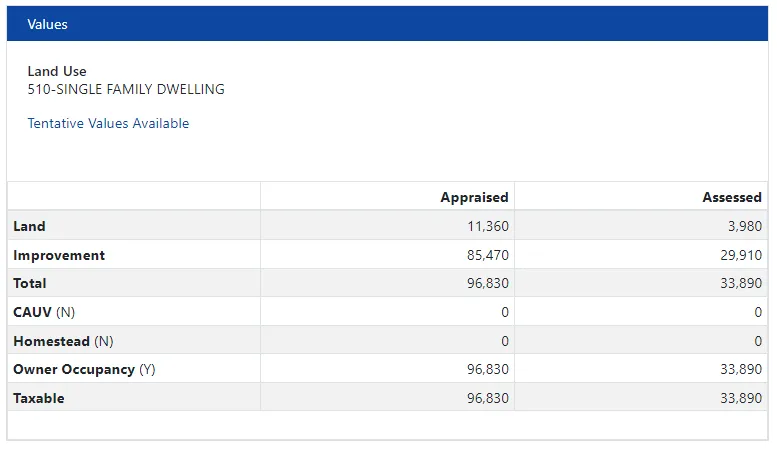
Task: Click the Homestead (N) row label
Action: tap(63, 341)
